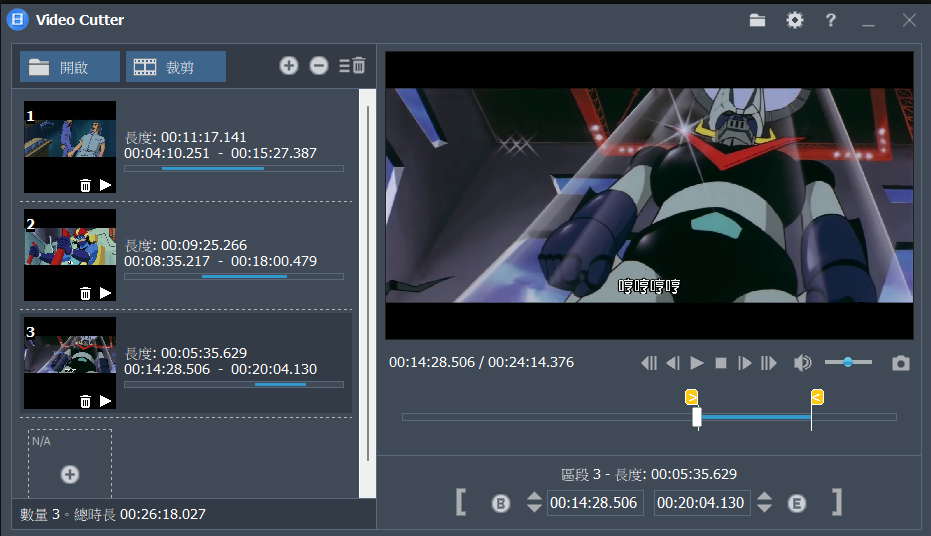Jump to previous keyframe button
Screen dimensions: 931x536
coord(649,363)
